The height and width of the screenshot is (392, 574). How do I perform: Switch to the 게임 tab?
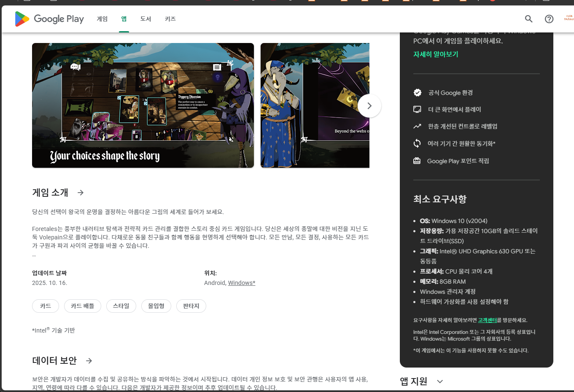coord(102,19)
